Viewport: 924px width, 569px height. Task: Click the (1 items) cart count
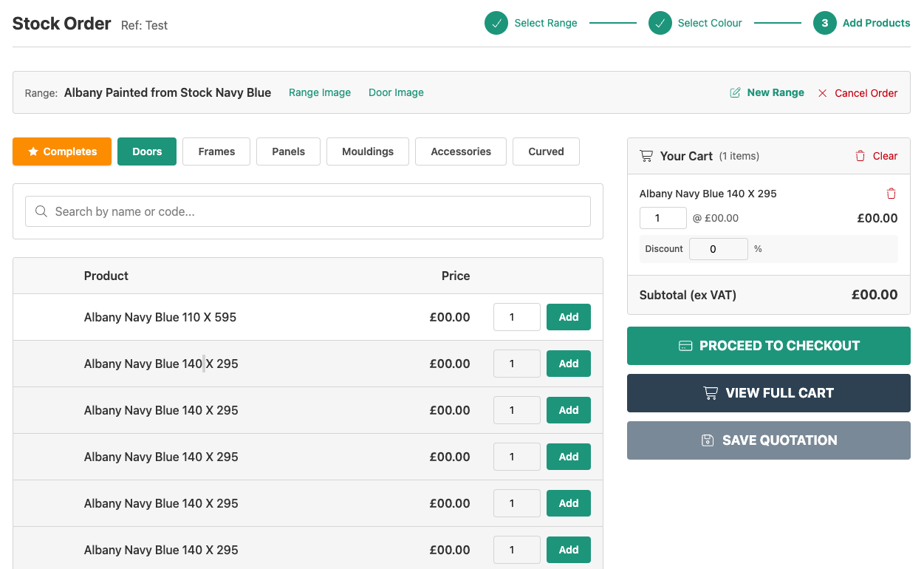click(739, 156)
